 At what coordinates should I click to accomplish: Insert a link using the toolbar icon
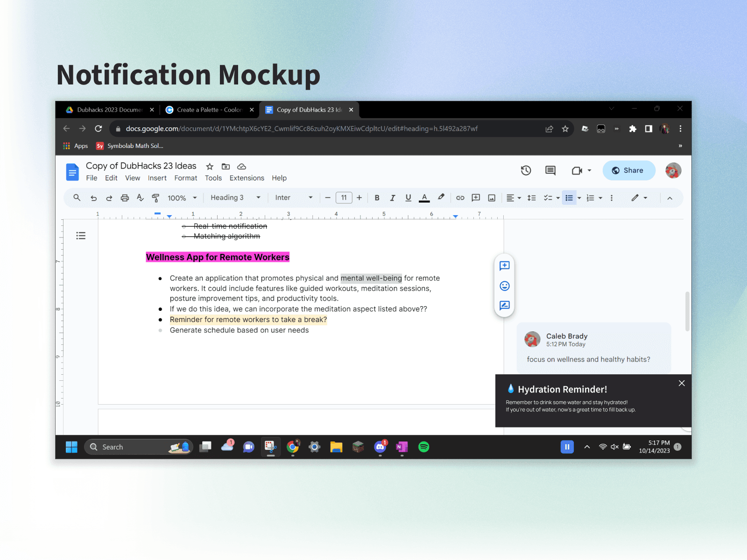[460, 197]
